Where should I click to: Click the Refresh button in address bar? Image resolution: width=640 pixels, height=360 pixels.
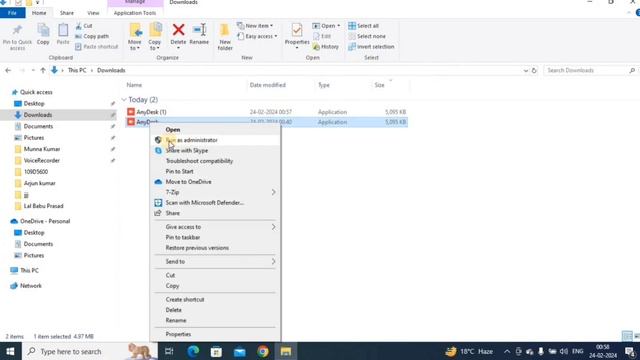(534, 71)
